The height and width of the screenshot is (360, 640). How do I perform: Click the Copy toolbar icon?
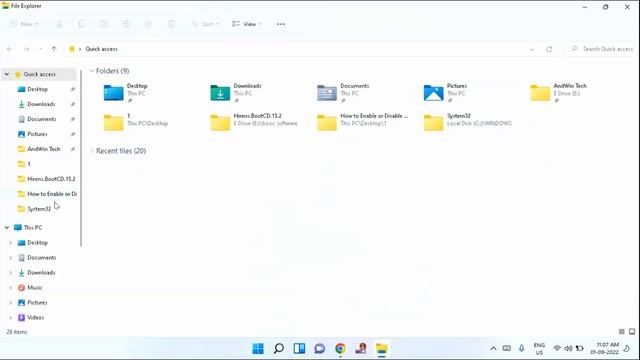coord(82,24)
